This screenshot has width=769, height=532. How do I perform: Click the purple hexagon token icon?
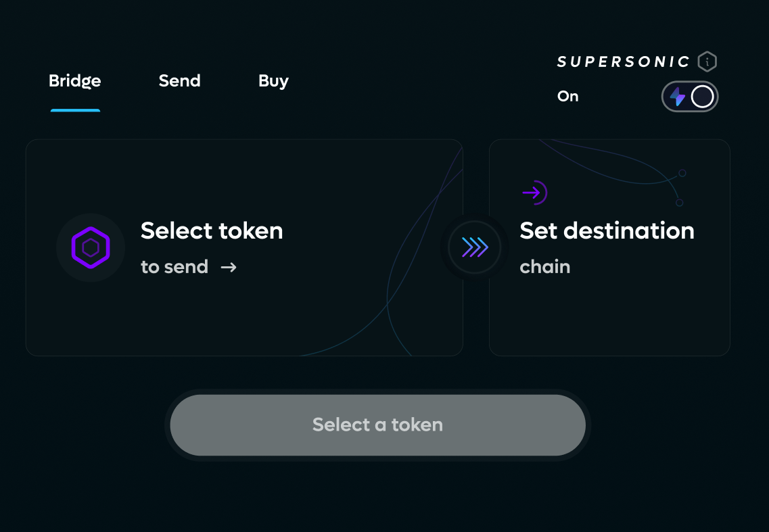[x=91, y=247]
